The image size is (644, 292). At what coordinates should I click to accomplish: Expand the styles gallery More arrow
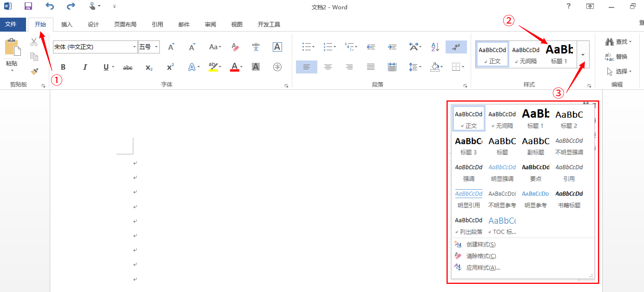pos(583,55)
